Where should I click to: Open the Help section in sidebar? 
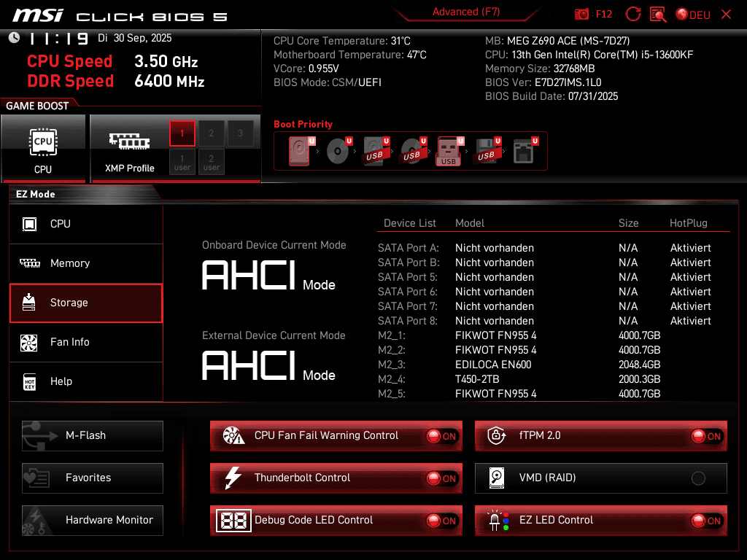coord(86,382)
